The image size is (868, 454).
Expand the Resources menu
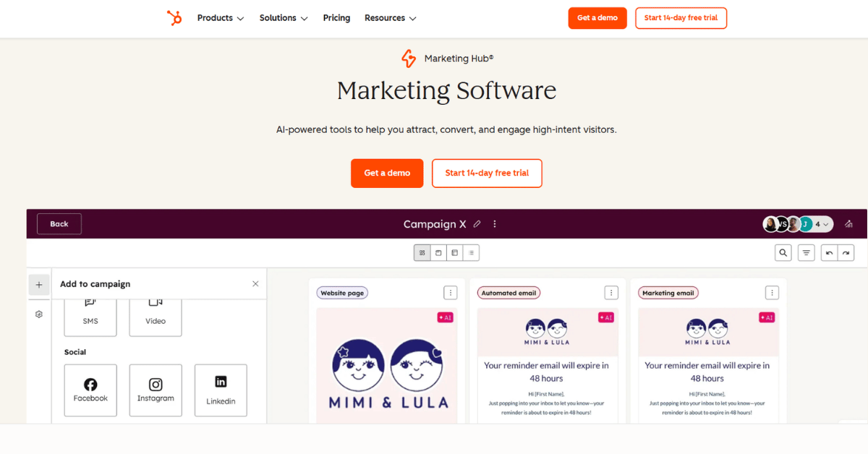(x=391, y=18)
